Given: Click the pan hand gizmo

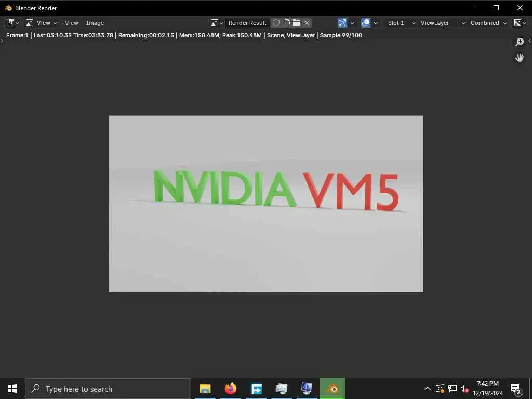Looking at the screenshot, I should [520, 58].
